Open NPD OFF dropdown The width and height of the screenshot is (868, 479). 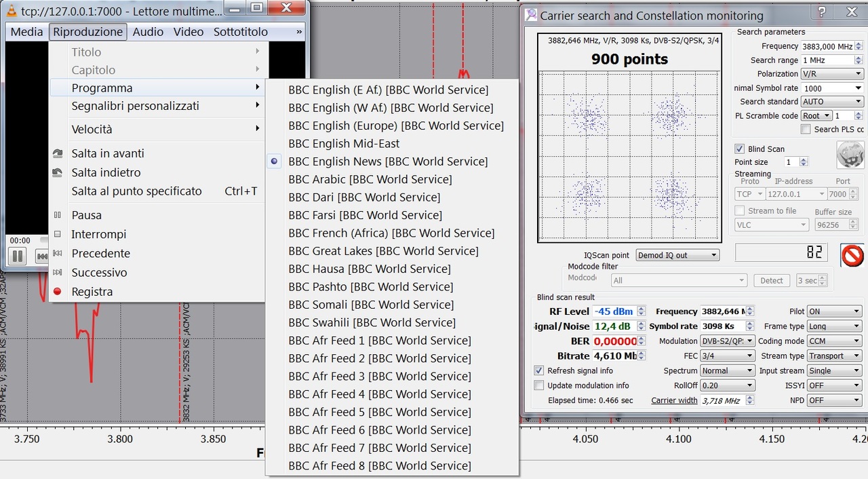(x=834, y=400)
